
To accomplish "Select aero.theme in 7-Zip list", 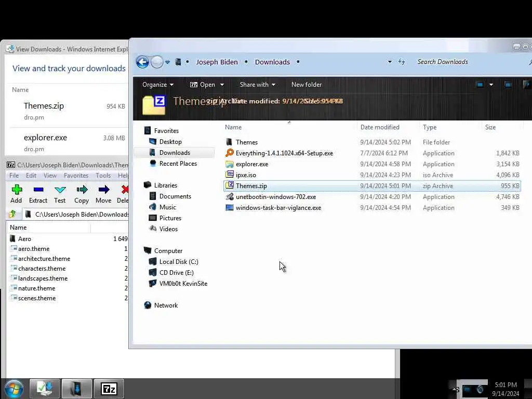I will (x=34, y=248).
